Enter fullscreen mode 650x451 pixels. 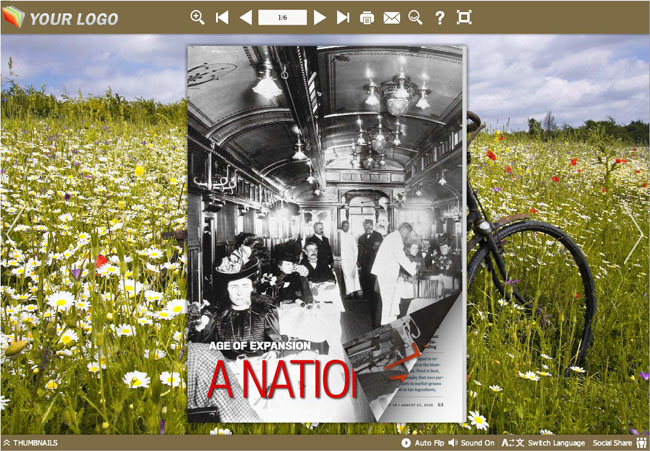464,17
